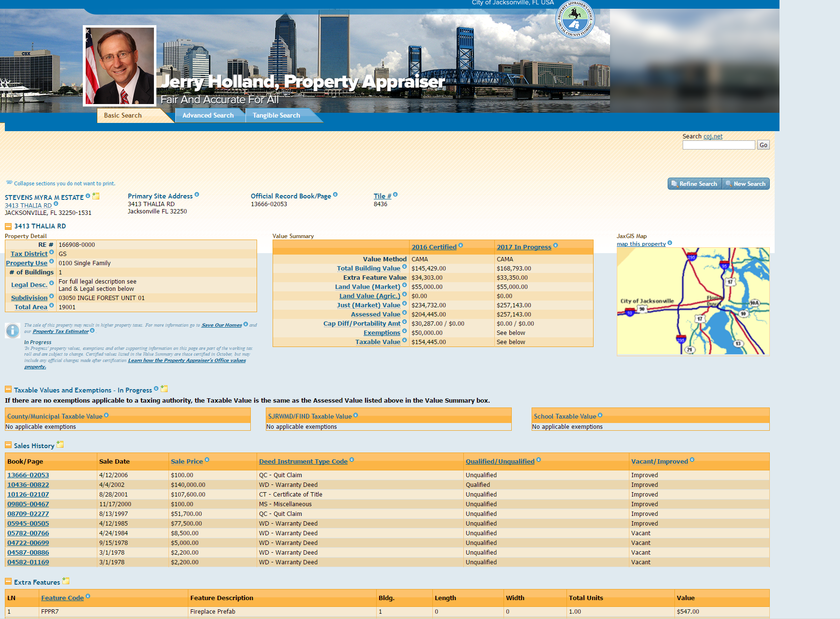Open book/page 05945-00505 link
The height and width of the screenshot is (619, 840).
pos(28,524)
